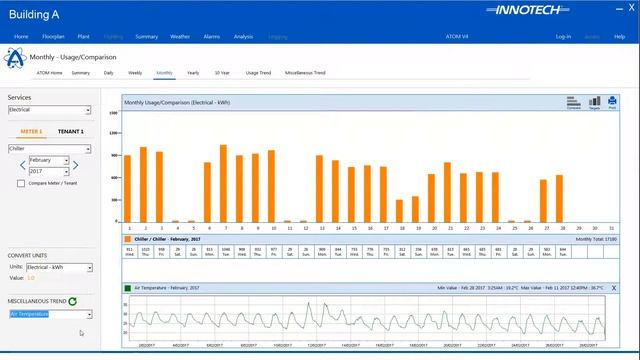The width and height of the screenshot is (640, 360).
Task: Open the February month dropdown
Action: tap(49, 160)
